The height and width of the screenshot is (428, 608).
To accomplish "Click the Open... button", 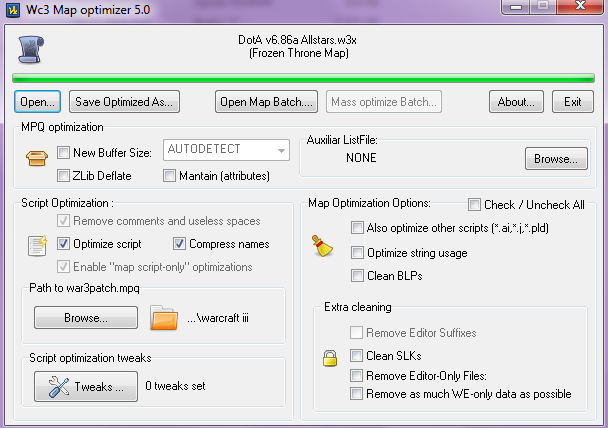I will click(x=37, y=102).
